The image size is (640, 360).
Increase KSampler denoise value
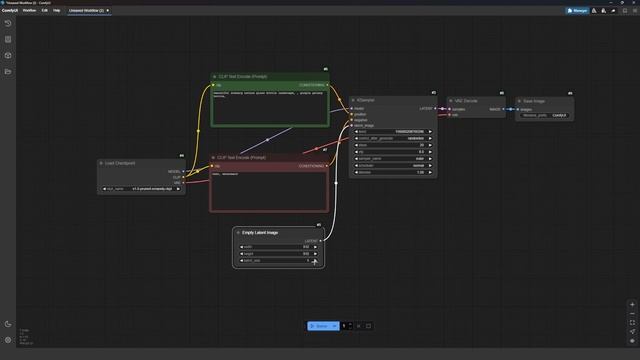click(x=430, y=172)
